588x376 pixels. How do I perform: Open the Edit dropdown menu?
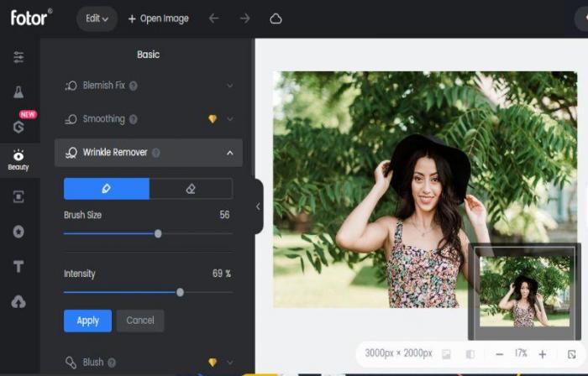pos(97,18)
